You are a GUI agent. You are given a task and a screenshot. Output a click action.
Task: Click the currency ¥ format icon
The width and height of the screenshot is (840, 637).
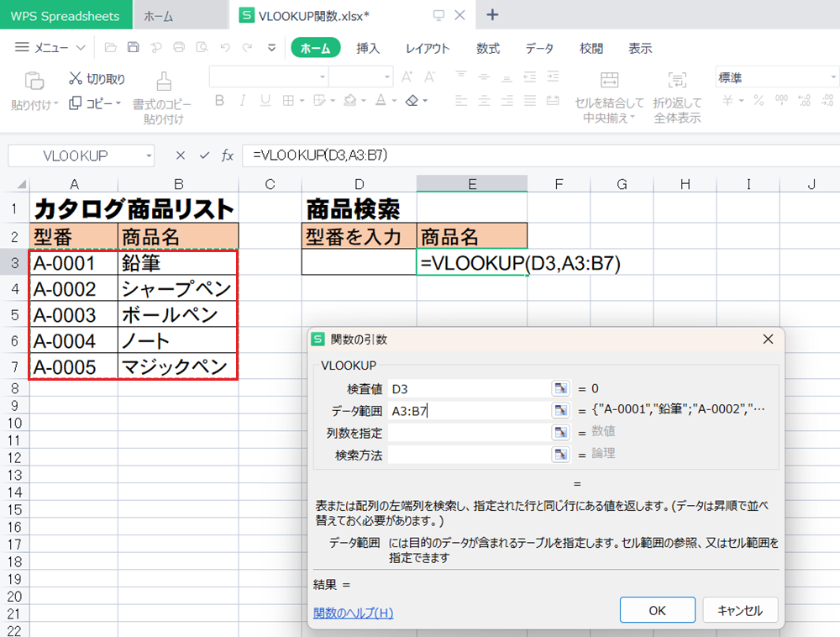[727, 101]
